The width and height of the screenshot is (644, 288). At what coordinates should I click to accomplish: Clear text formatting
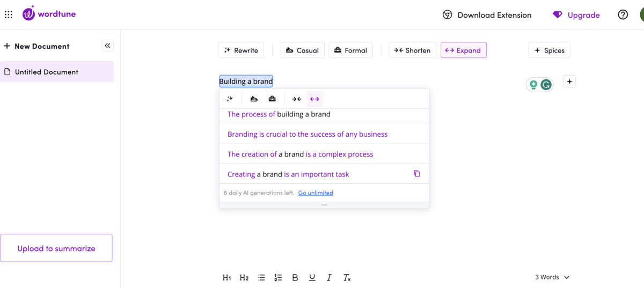347,277
